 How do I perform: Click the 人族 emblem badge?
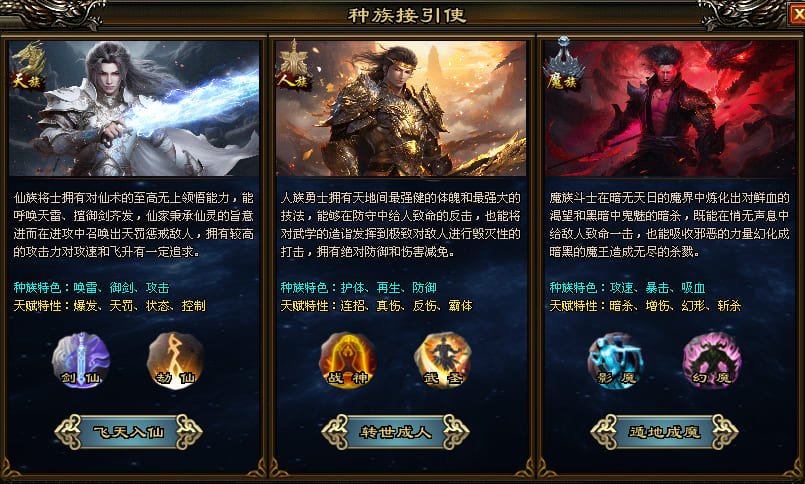[x=294, y=65]
